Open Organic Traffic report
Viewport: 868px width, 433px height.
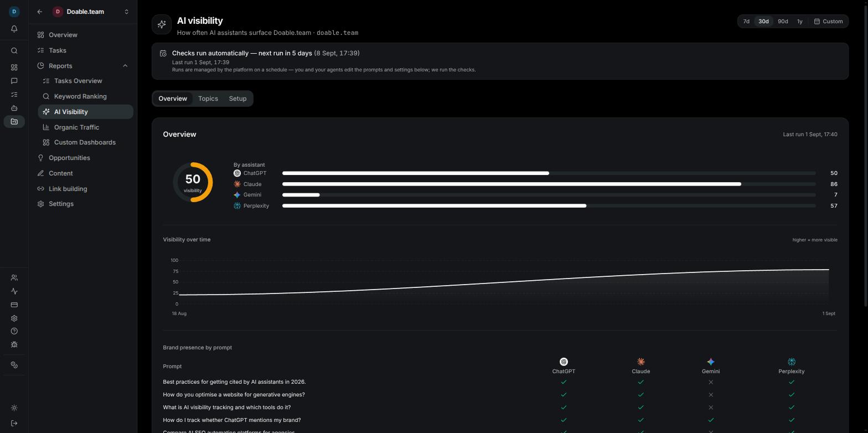(x=86, y=127)
